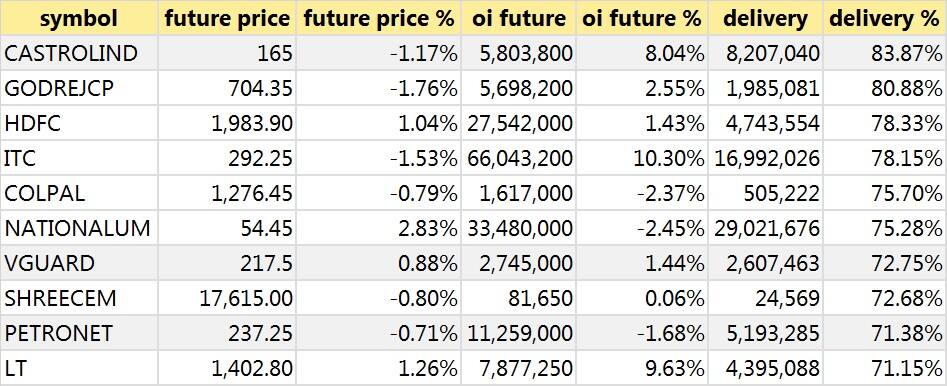Click VGUARD delivery % 72.75% cell
This screenshot has height=386, width=947.
pos(884,263)
